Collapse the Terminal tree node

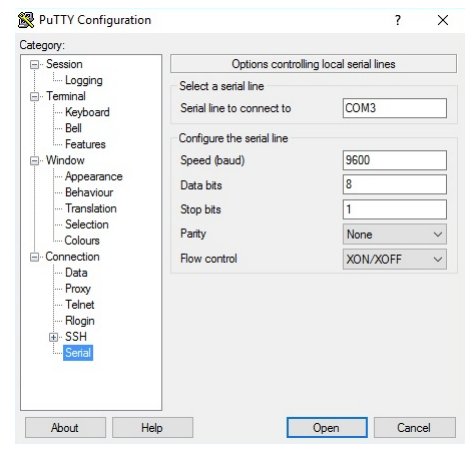34,96
